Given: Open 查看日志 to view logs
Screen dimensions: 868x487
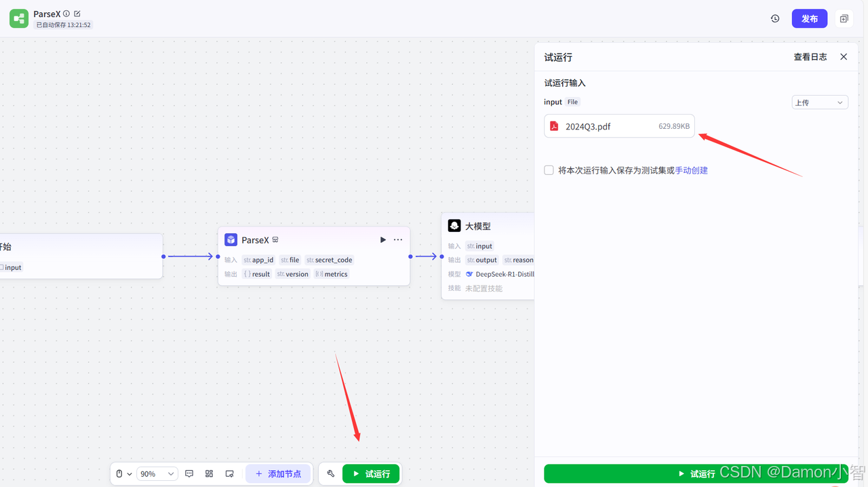Looking at the screenshot, I should point(810,57).
